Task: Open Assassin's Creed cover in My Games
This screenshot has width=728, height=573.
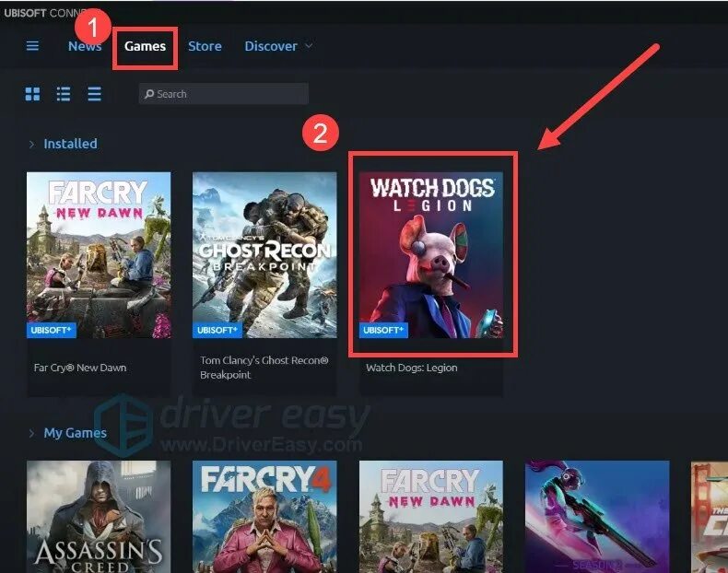Action: click(99, 517)
